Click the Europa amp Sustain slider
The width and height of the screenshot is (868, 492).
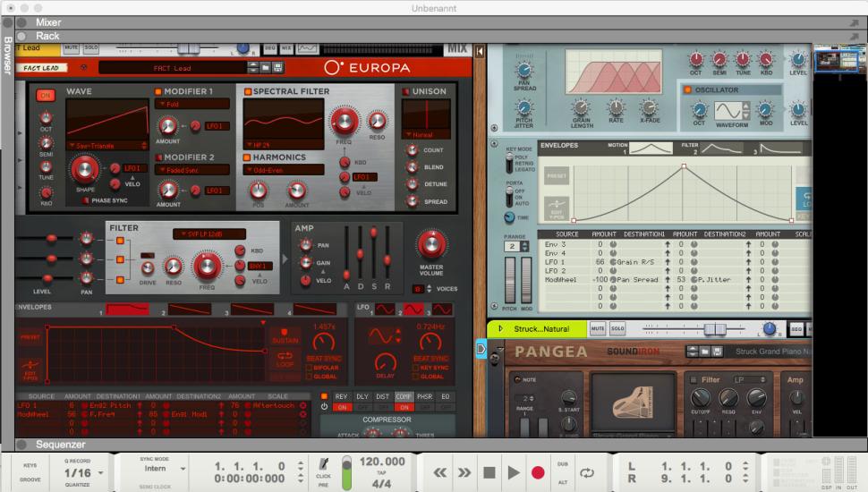point(374,233)
